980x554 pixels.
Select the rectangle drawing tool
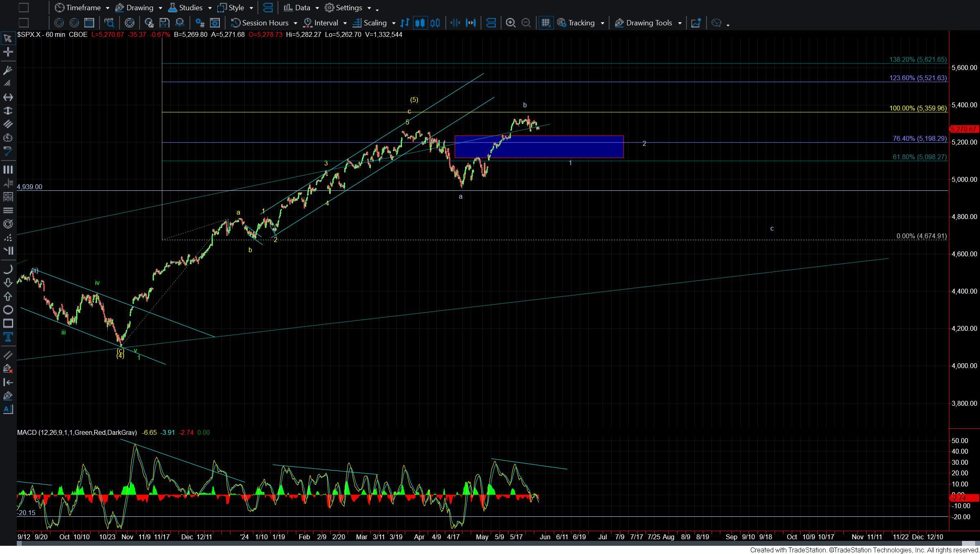pos(8,323)
